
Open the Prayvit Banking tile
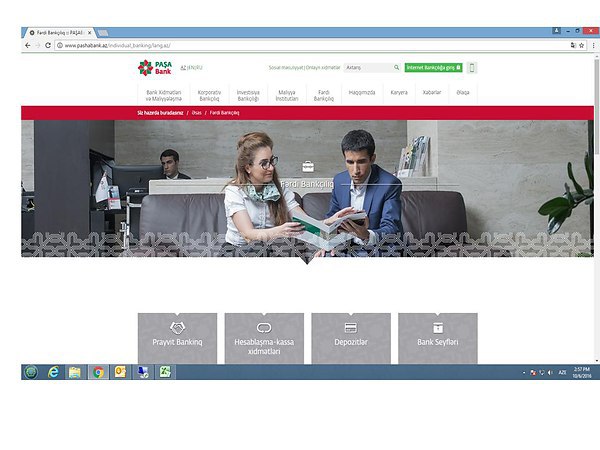(x=177, y=338)
